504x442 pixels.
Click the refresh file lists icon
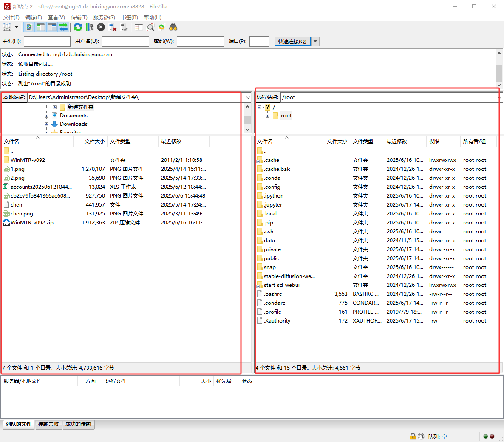point(78,27)
